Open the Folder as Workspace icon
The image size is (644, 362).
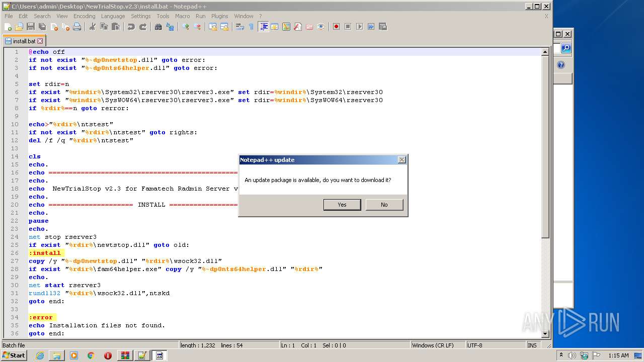[309, 27]
